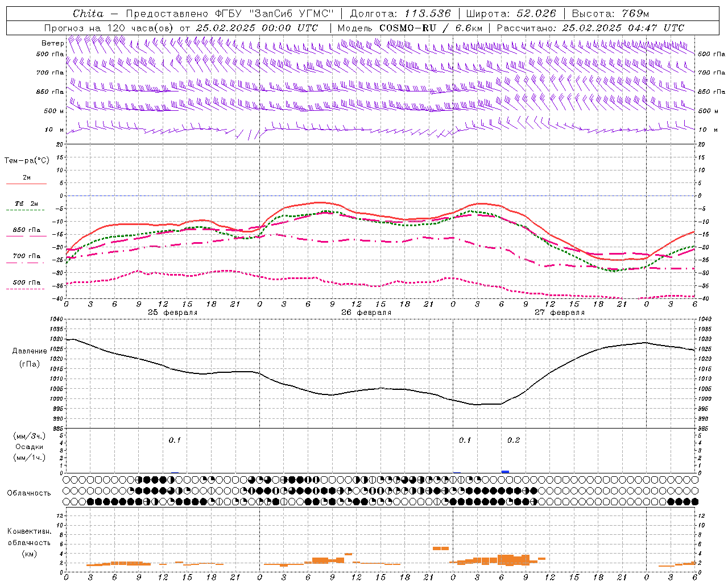Click the red line swatch under legend "850 гПа"
The width and height of the screenshot is (728, 582).
pos(26,236)
